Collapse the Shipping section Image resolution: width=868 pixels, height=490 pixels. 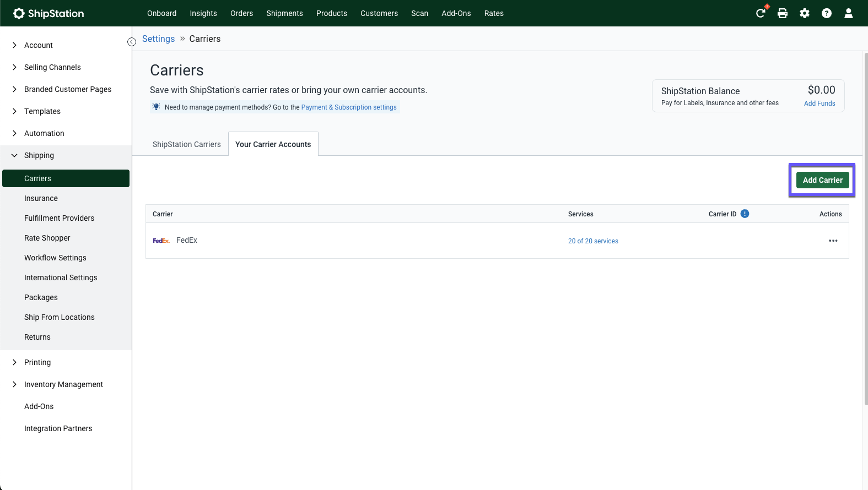tap(39, 155)
